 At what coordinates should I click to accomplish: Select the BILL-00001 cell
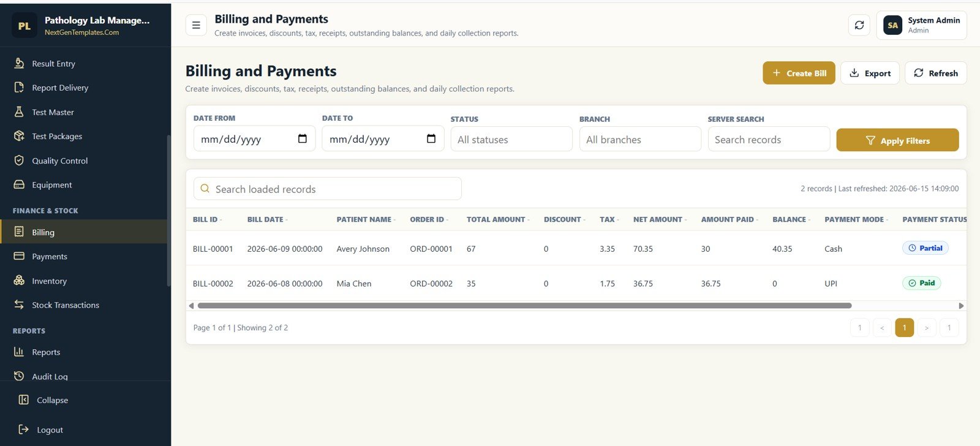click(213, 249)
